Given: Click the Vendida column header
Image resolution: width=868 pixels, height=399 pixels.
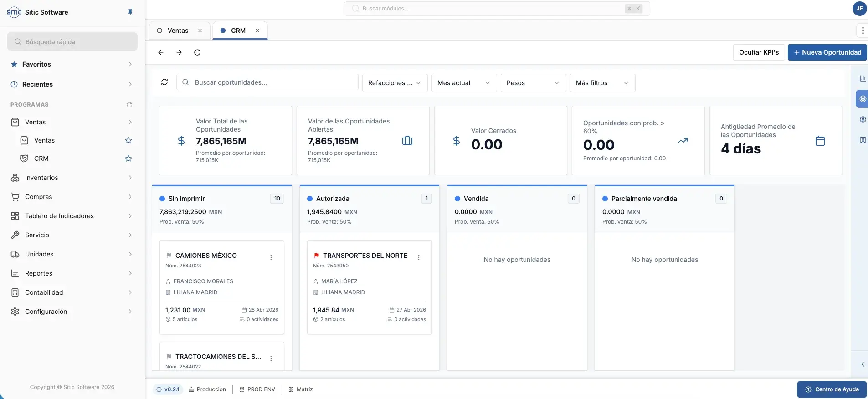Looking at the screenshot, I should [x=517, y=210].
